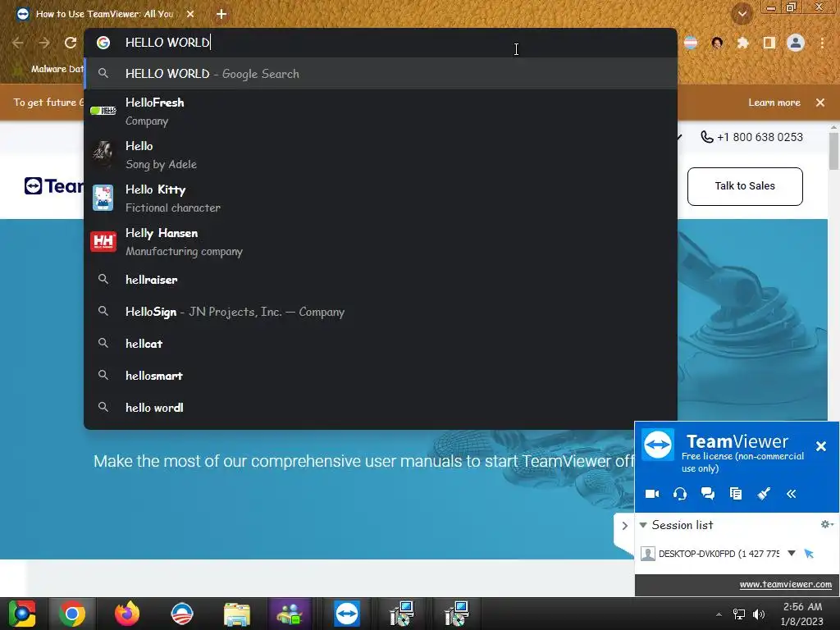The width and height of the screenshot is (840, 630).
Task: Start video in TeamViewer panel camera icon
Action: [652, 494]
